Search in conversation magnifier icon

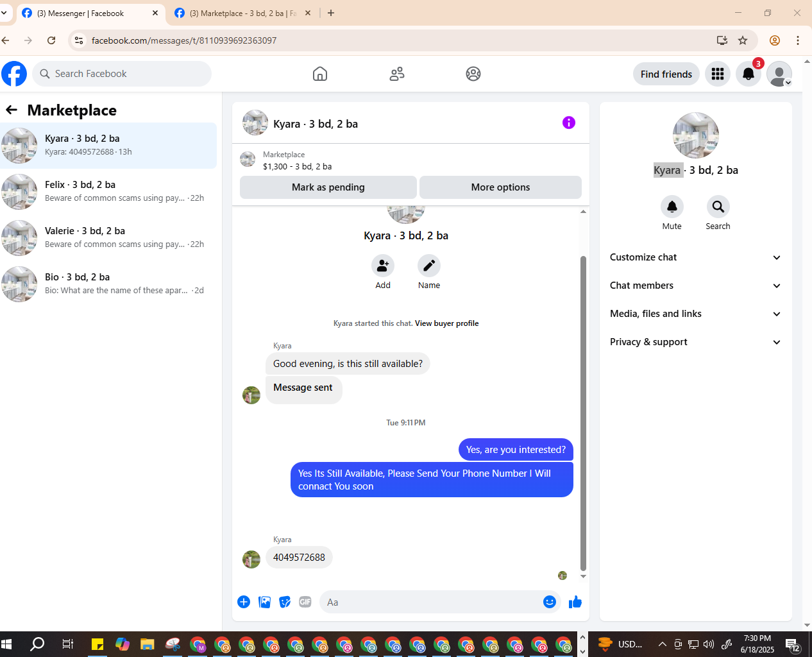pos(718,207)
